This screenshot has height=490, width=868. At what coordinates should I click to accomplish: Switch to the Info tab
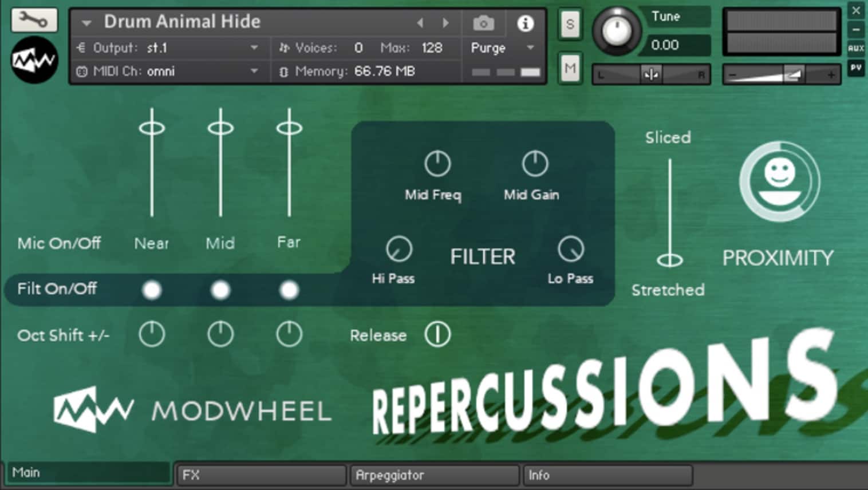pyautogui.click(x=608, y=475)
